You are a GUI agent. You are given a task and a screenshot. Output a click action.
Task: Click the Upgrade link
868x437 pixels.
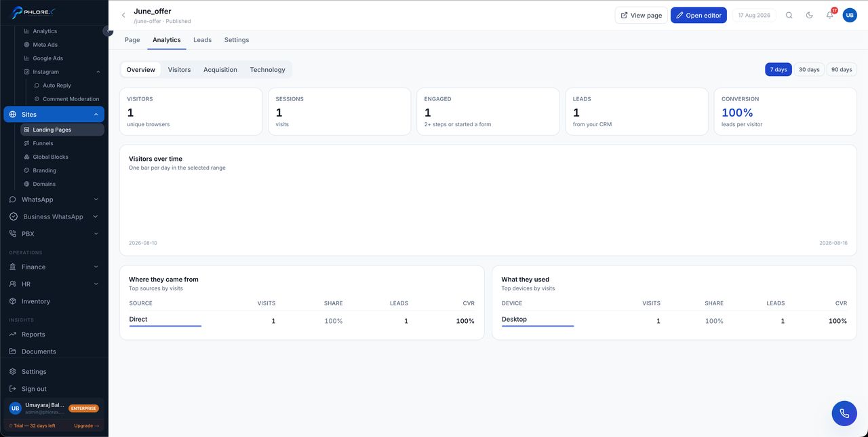(x=86, y=425)
